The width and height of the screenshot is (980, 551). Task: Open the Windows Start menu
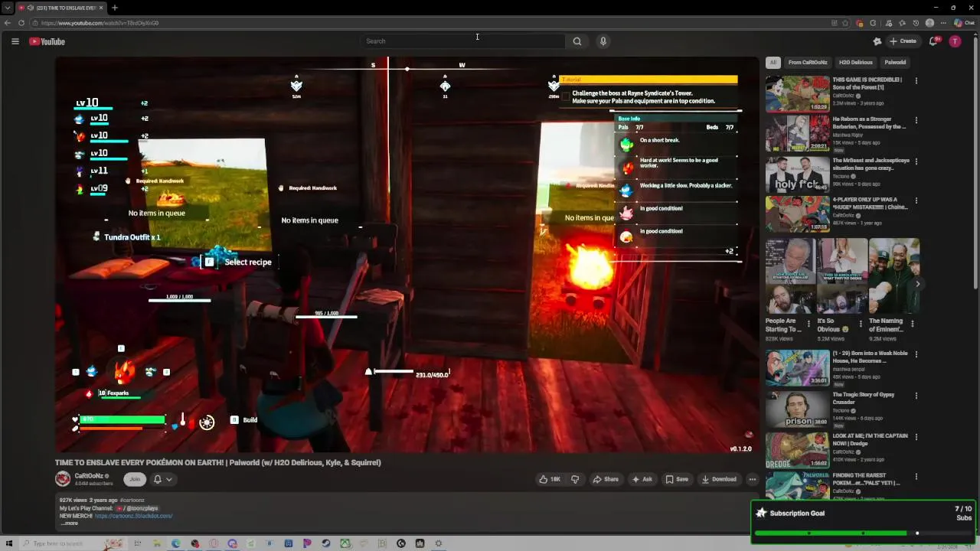[9, 543]
